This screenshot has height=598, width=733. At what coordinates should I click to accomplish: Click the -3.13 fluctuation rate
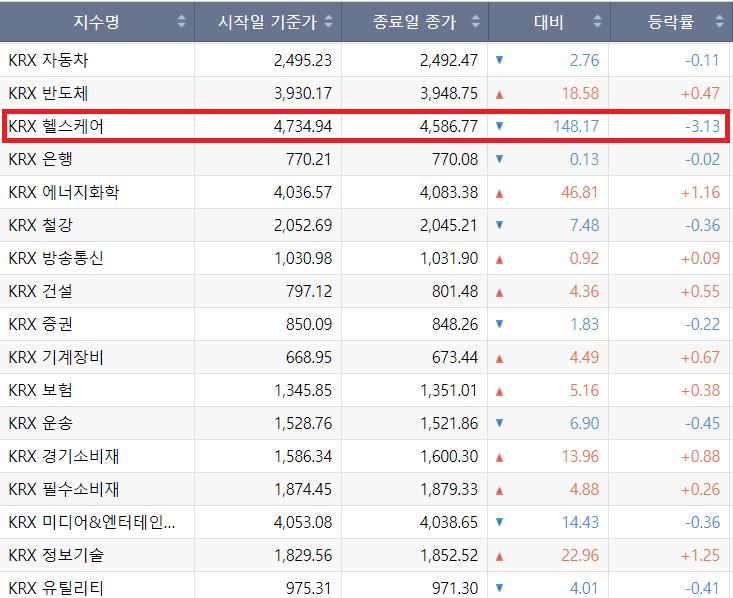[703, 126]
